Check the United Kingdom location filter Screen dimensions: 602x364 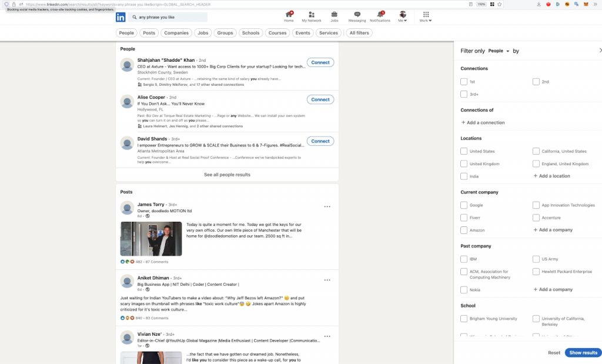464,163
